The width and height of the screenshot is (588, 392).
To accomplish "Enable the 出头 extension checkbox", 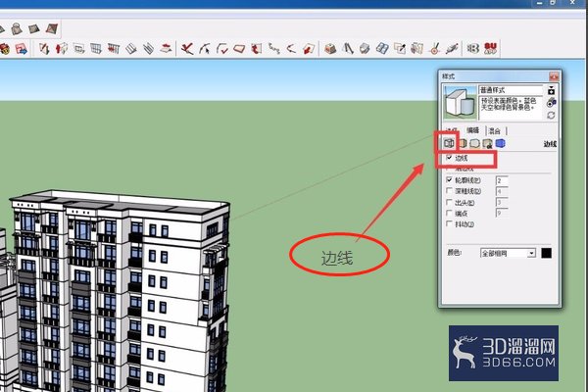I will point(449,202).
